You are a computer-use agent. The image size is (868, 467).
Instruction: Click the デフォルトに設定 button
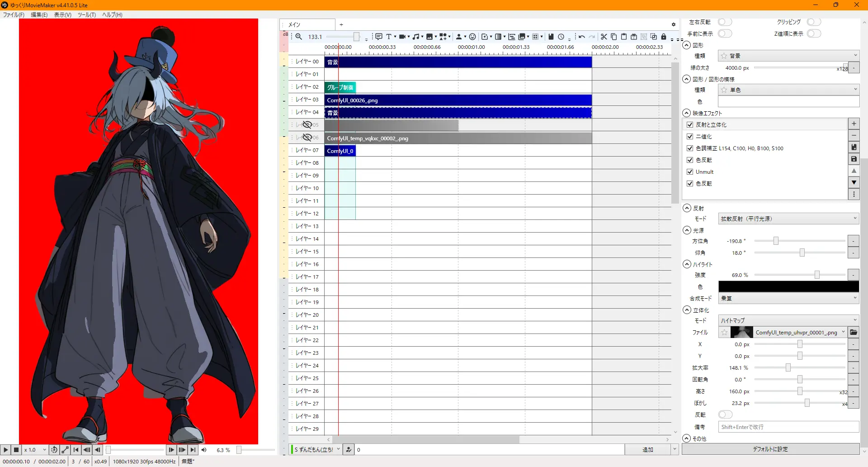point(770,449)
